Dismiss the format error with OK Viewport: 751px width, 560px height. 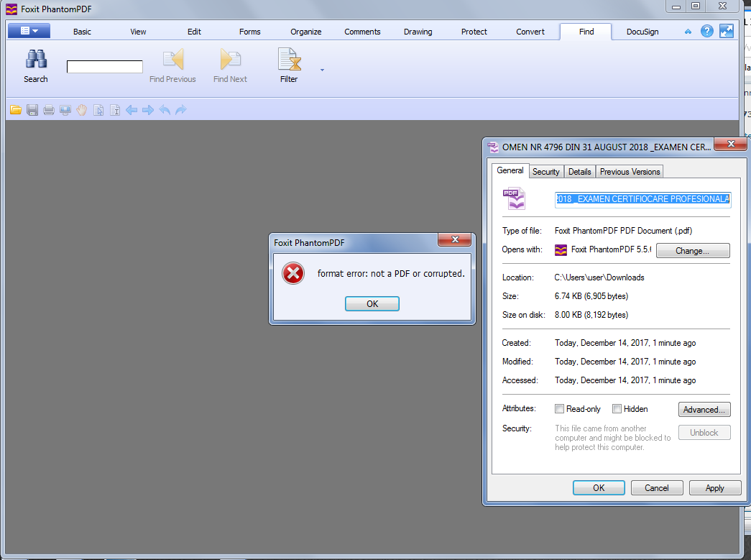[372, 304]
